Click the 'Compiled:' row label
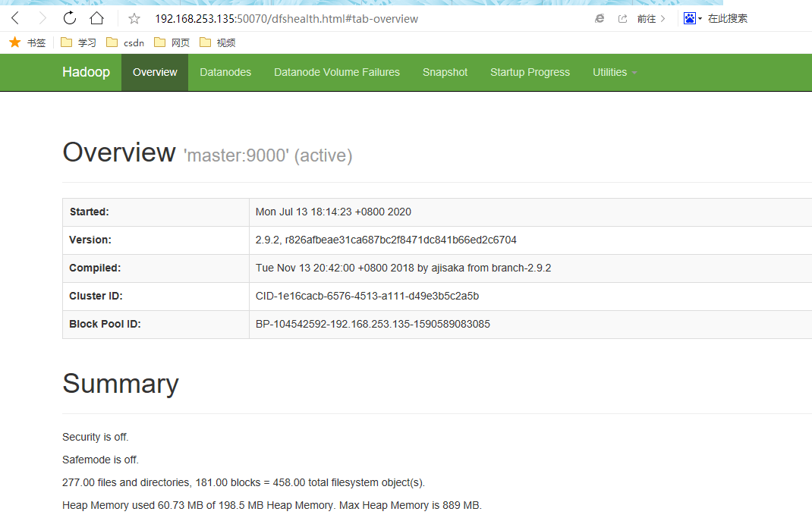812x521 pixels. (95, 268)
